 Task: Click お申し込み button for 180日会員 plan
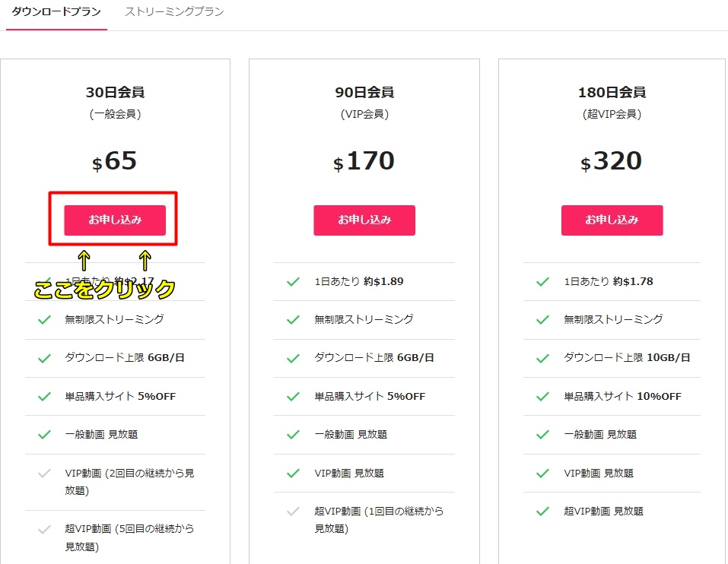(612, 220)
